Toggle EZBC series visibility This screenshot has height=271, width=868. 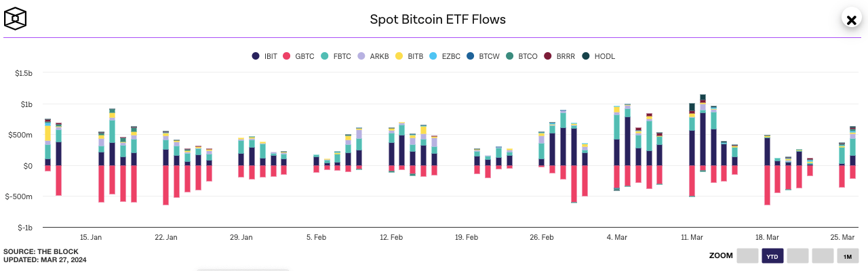click(445, 56)
